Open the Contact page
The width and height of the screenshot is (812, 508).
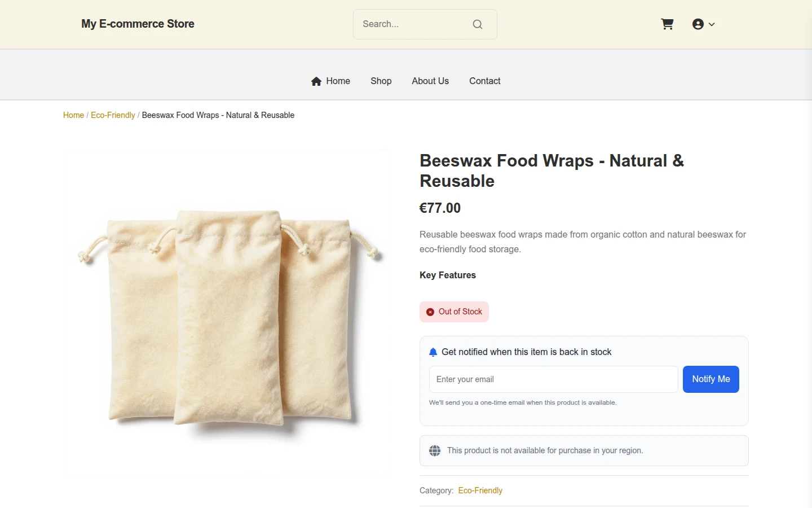(x=485, y=81)
